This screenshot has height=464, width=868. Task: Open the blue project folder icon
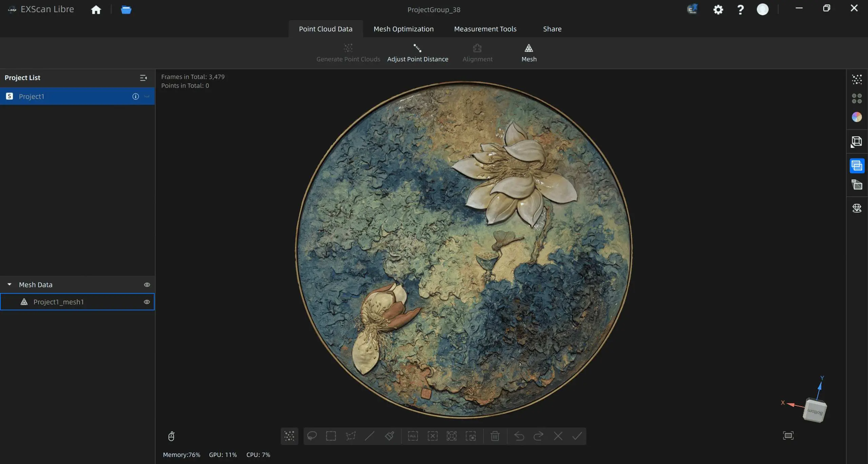coord(126,9)
